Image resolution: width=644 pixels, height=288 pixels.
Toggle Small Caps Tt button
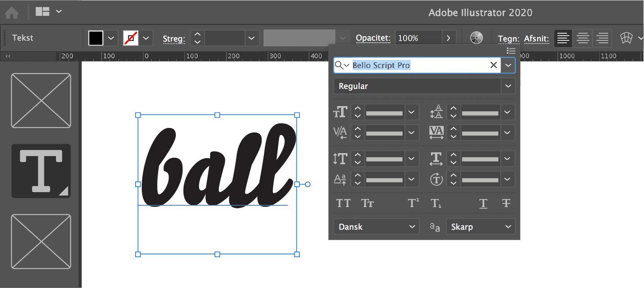367,203
